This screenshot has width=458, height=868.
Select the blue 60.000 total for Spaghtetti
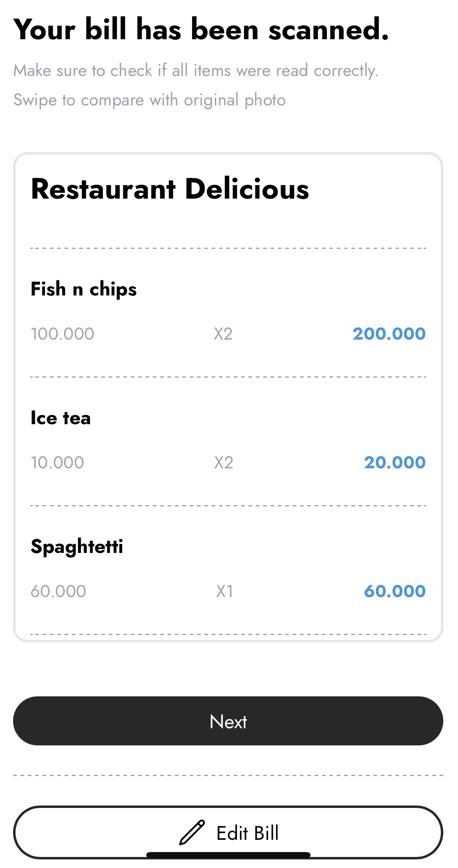[395, 591]
